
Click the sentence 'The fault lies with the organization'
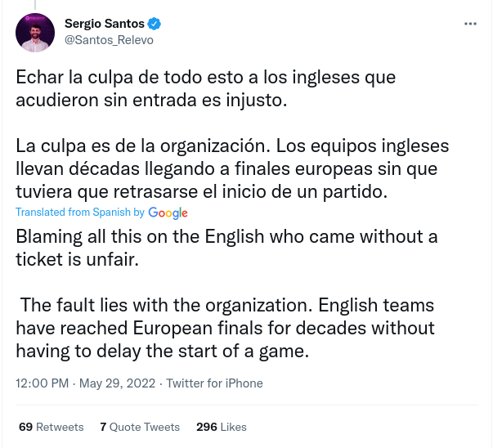coord(165,306)
